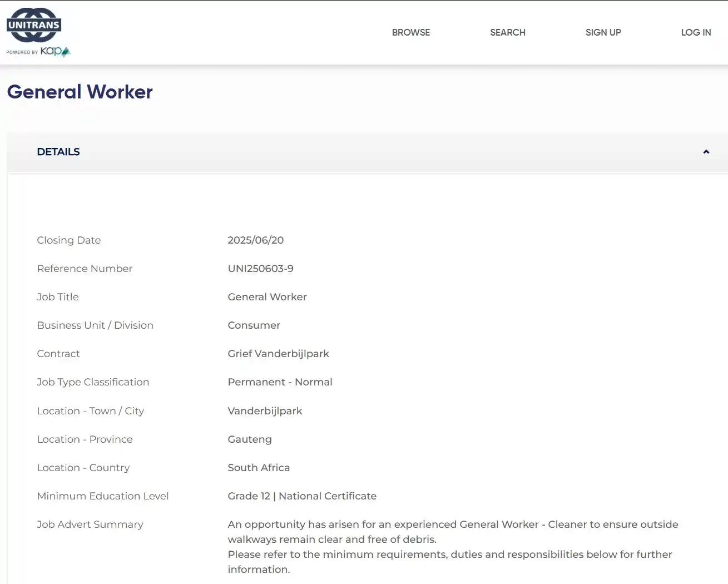The image size is (728, 584).
Task: Click the Vanderbijlpark town value
Action: 265,411
